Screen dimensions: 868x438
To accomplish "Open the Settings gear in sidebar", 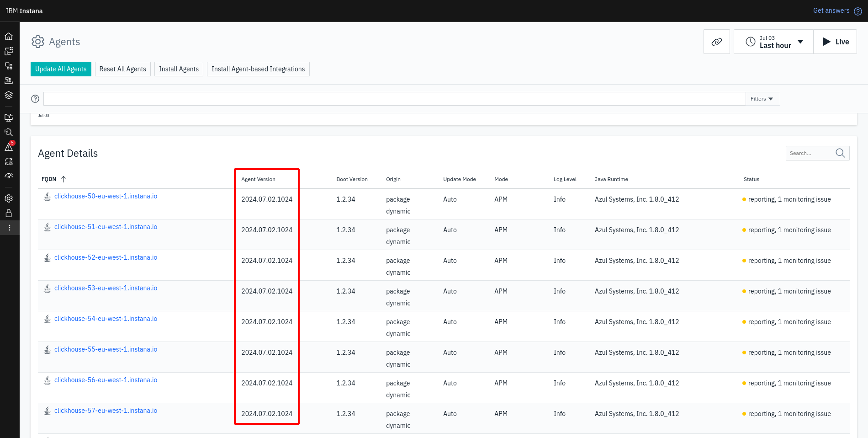I will [x=9, y=198].
